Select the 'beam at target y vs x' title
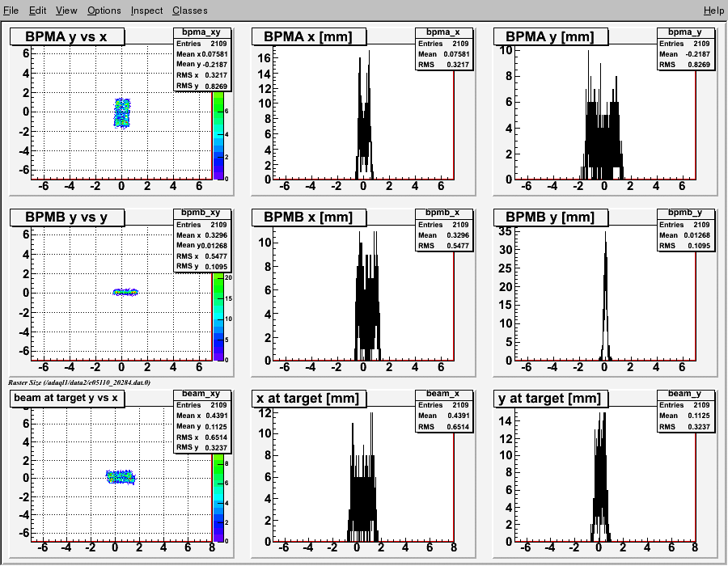Screen dimensions: 728x566 (67, 398)
